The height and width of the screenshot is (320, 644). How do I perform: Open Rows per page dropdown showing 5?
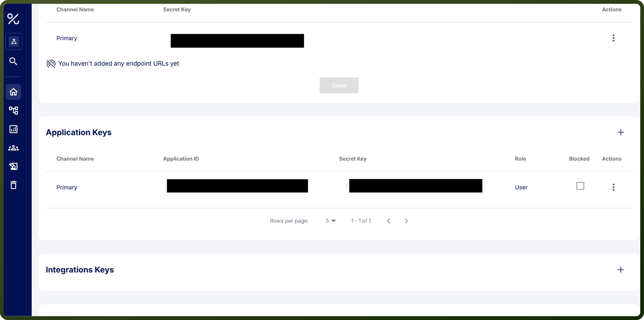pyautogui.click(x=331, y=221)
